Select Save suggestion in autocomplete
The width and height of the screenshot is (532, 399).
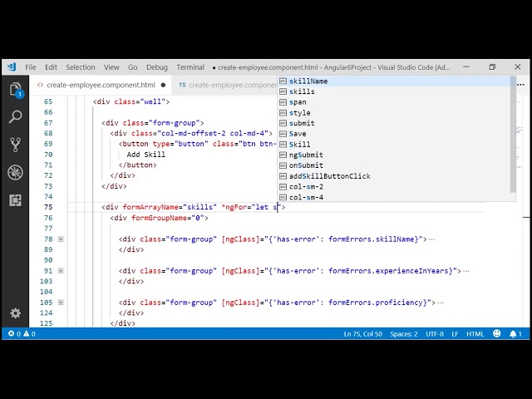tap(394, 134)
